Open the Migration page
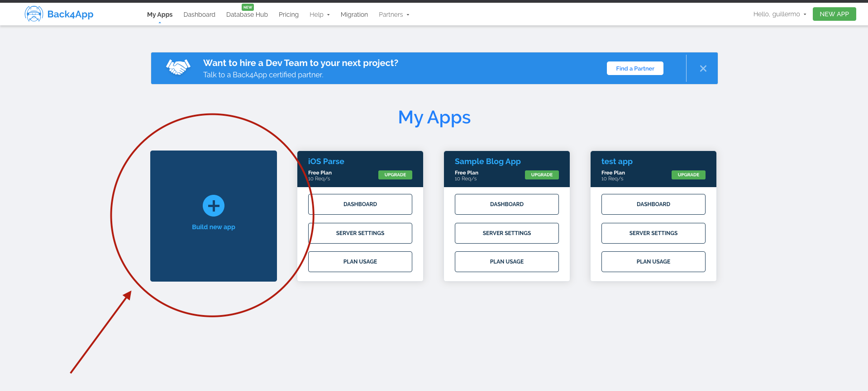This screenshot has height=391, width=868. pos(354,14)
